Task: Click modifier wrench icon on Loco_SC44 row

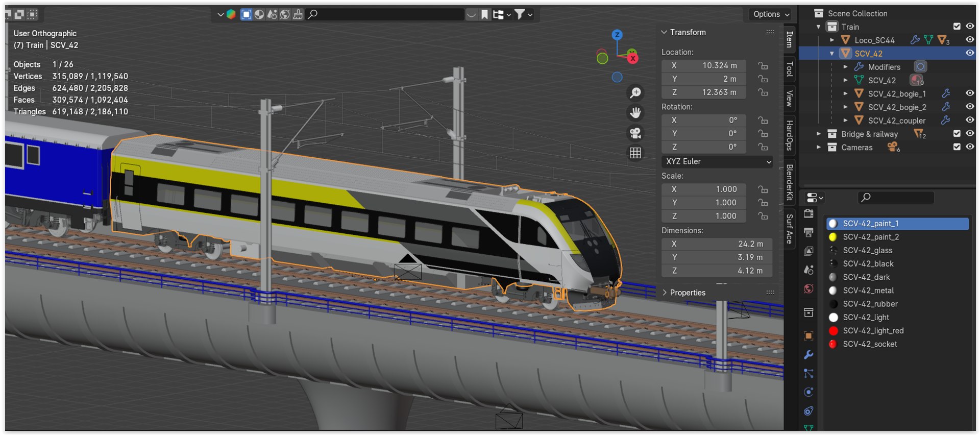Action: 915,40
